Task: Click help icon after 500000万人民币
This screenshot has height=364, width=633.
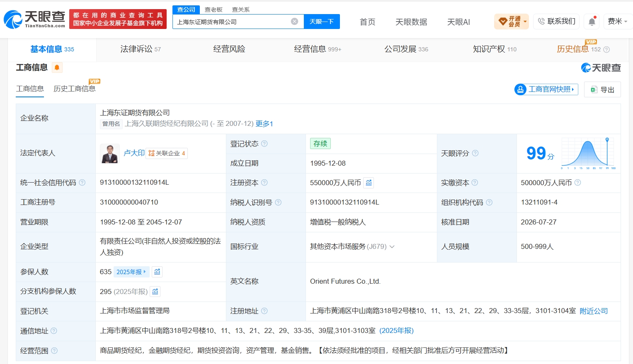Action: (x=578, y=183)
